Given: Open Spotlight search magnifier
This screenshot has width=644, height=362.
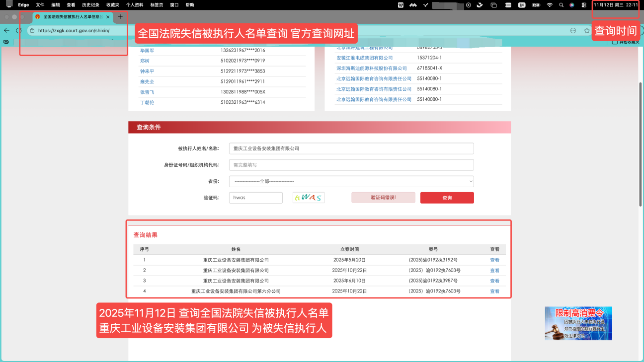Looking at the screenshot, I should (x=561, y=5).
